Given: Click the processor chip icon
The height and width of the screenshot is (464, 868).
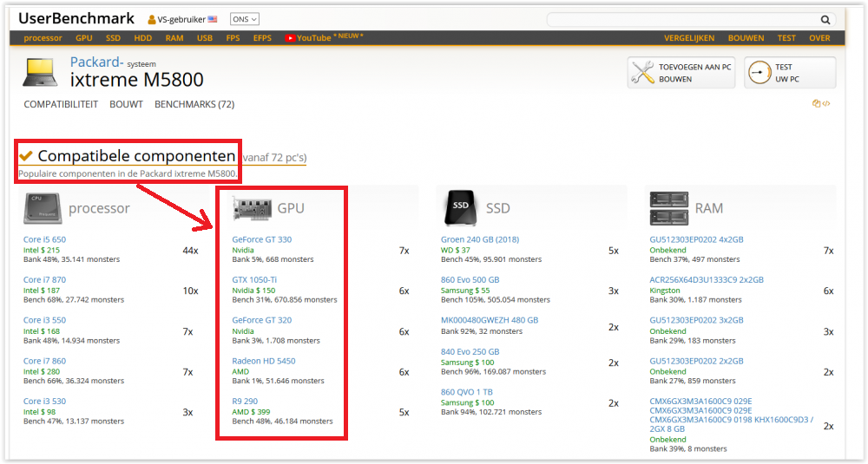Looking at the screenshot, I should pyautogui.click(x=43, y=208).
